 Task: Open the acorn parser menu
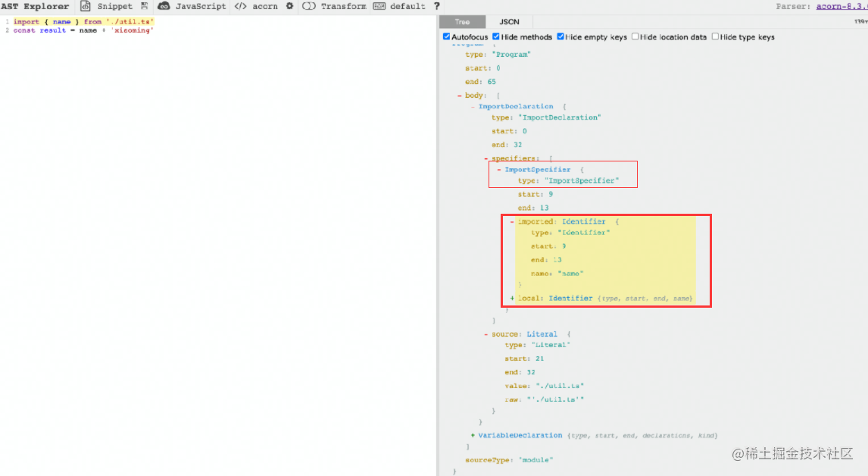(x=265, y=6)
